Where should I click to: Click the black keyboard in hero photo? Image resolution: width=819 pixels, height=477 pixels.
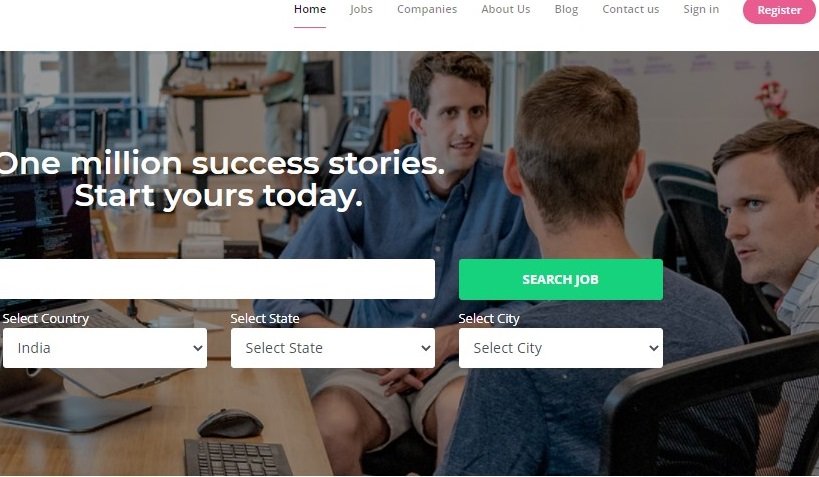(238, 457)
